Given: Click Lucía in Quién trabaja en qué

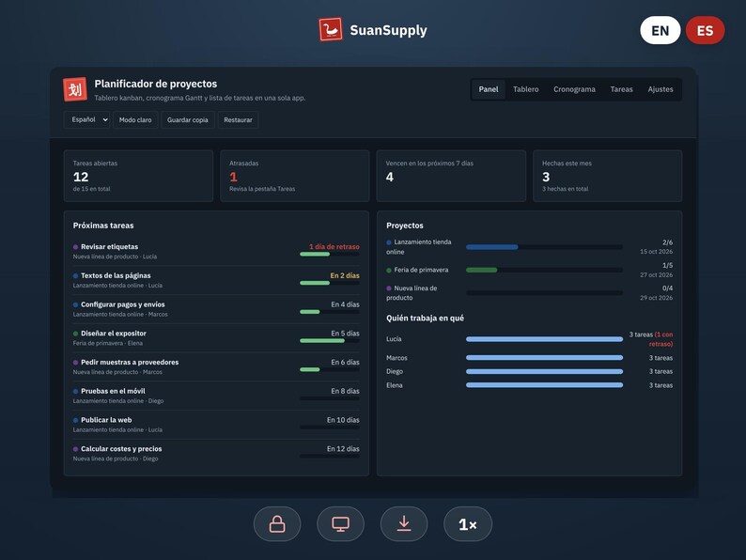Looking at the screenshot, I should 394,339.
